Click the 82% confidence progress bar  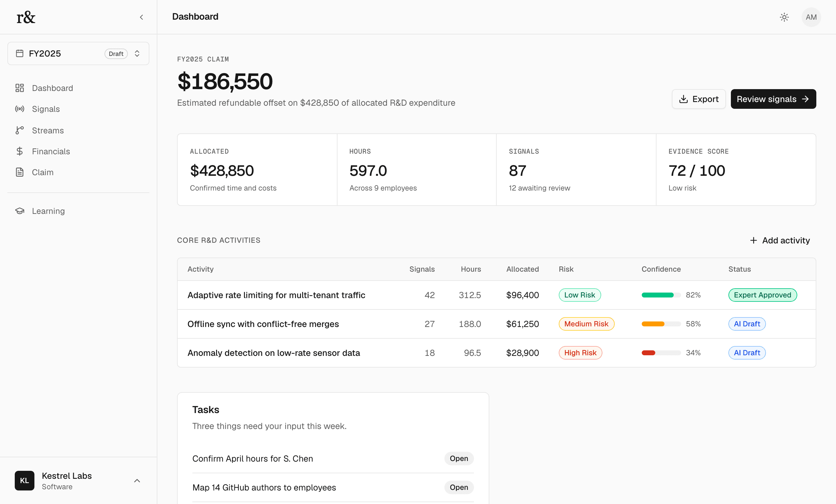coord(661,295)
